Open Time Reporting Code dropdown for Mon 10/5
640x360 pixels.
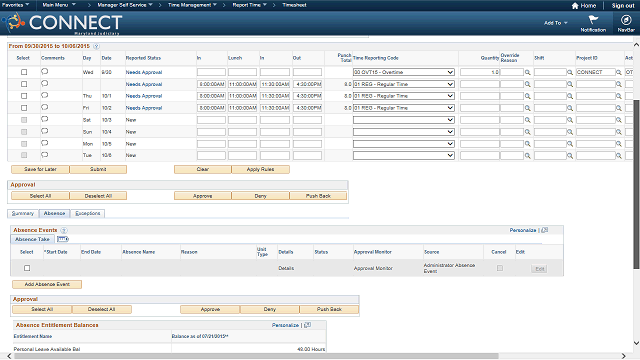tap(404, 144)
